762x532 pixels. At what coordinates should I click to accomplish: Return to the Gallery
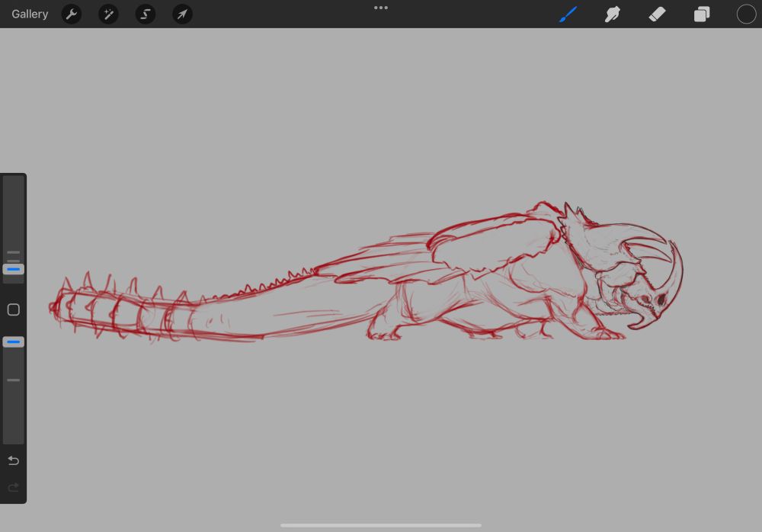point(30,14)
